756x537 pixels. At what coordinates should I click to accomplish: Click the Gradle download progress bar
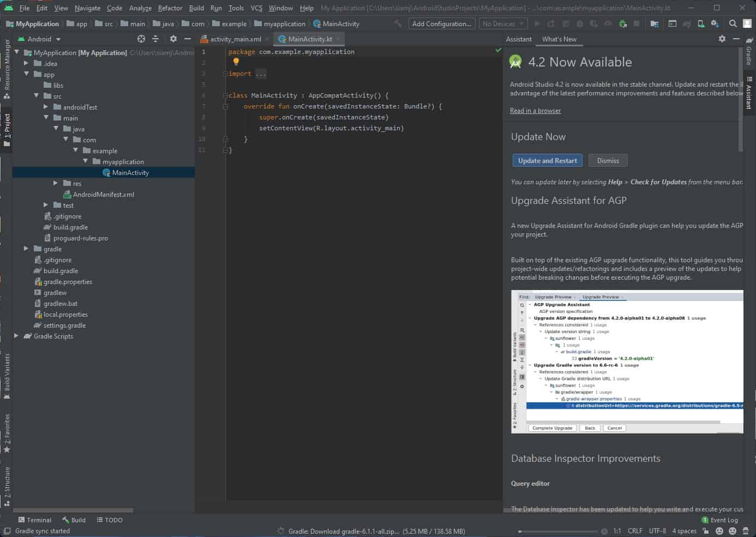point(557,531)
